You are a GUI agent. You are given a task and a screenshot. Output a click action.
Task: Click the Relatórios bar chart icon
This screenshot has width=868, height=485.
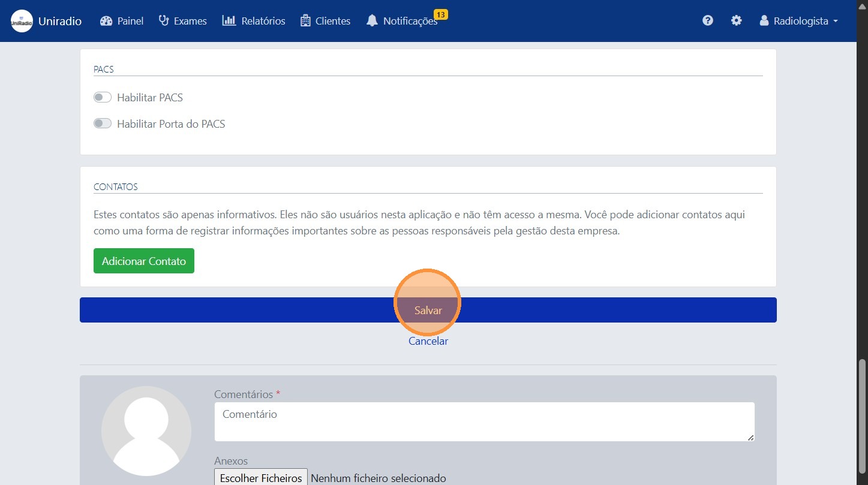[229, 21]
